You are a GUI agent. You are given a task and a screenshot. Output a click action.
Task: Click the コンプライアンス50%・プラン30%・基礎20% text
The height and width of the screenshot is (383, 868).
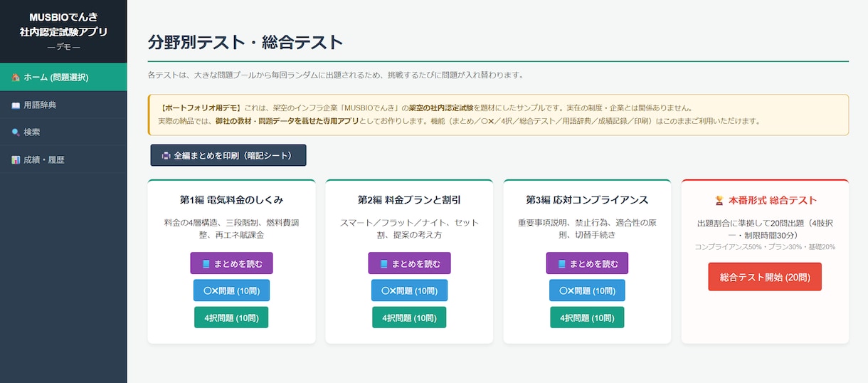(x=765, y=247)
